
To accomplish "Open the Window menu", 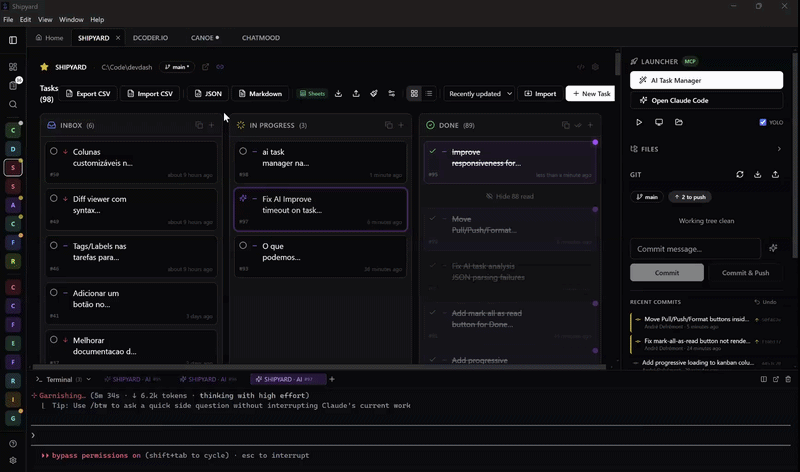I will 71,19.
